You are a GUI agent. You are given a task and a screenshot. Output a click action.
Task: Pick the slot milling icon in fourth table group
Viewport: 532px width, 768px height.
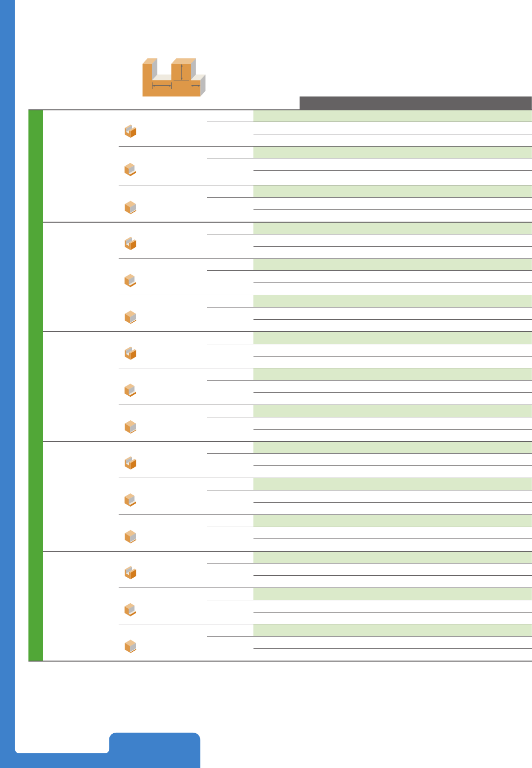point(130,463)
